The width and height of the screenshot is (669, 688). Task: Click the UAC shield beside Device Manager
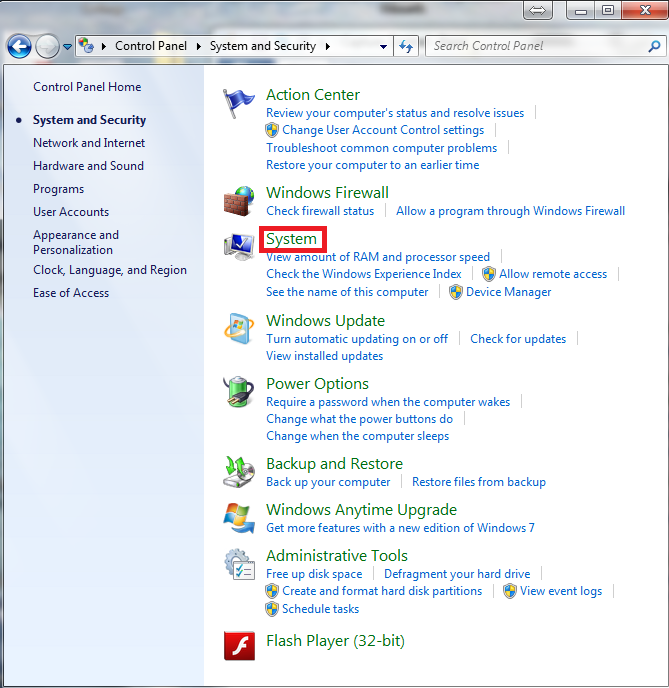pos(456,292)
